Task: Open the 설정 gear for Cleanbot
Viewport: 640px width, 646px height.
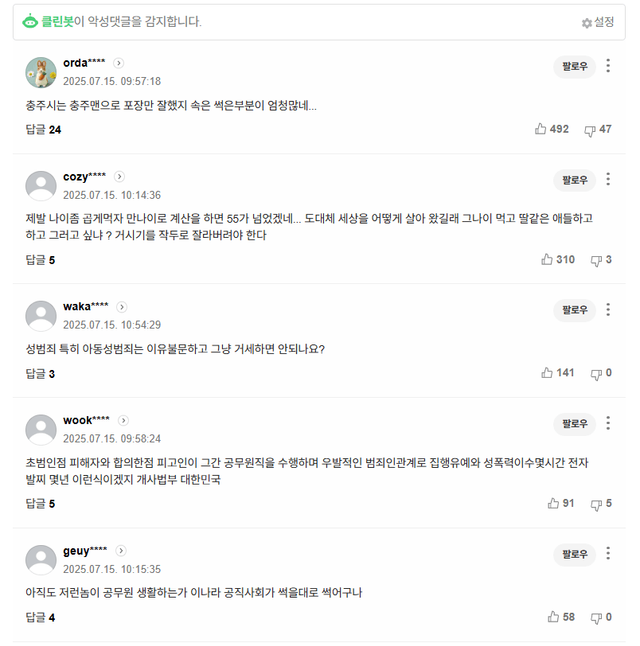Action: [x=598, y=22]
